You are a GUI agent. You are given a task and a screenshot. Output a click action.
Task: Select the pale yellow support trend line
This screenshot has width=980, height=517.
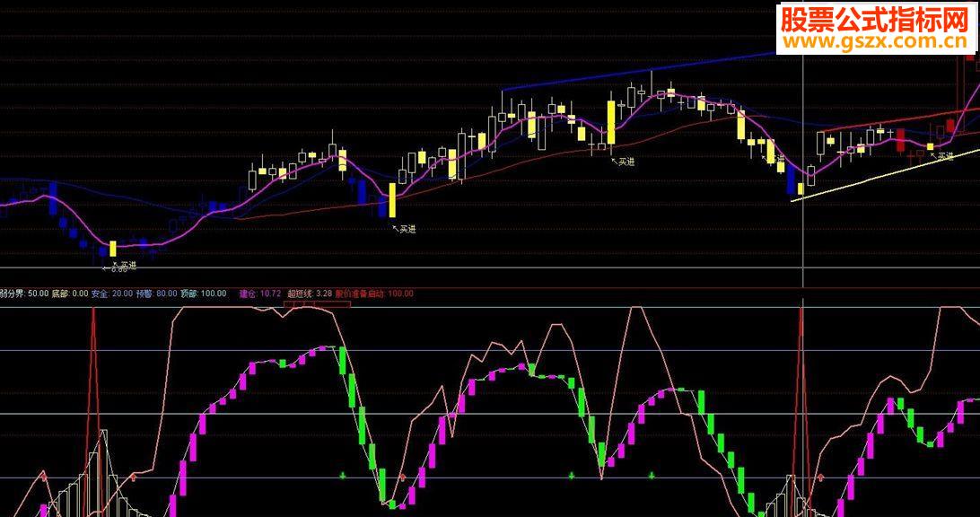884,175
